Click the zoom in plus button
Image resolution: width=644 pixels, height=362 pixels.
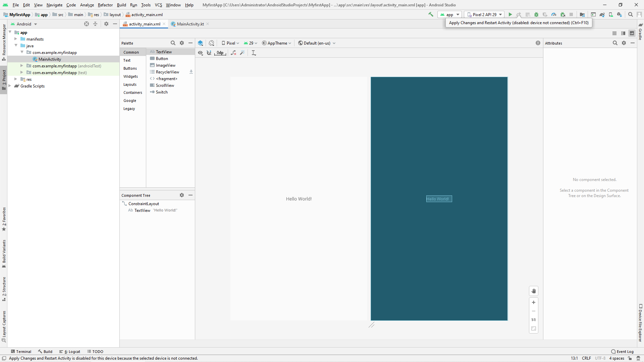pos(534,302)
